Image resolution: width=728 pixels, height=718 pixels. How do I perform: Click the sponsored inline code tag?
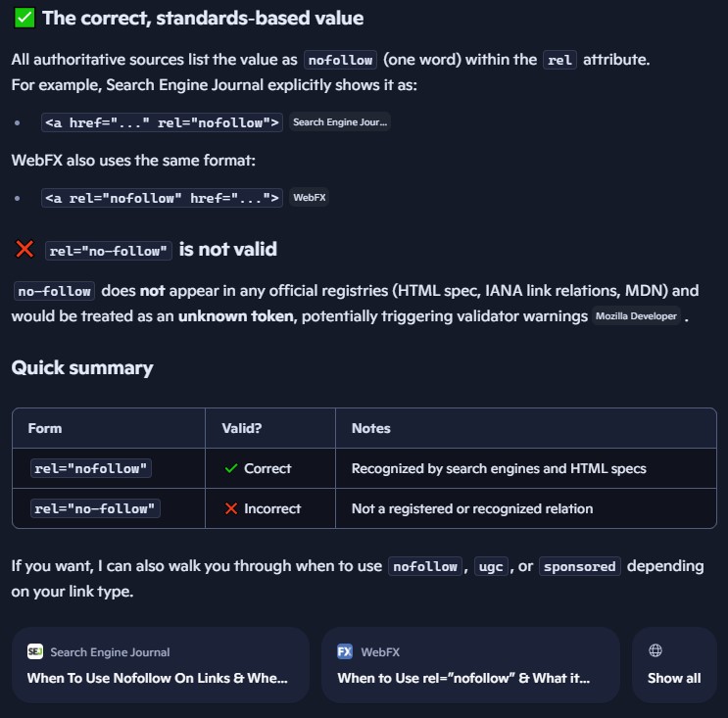(x=579, y=566)
